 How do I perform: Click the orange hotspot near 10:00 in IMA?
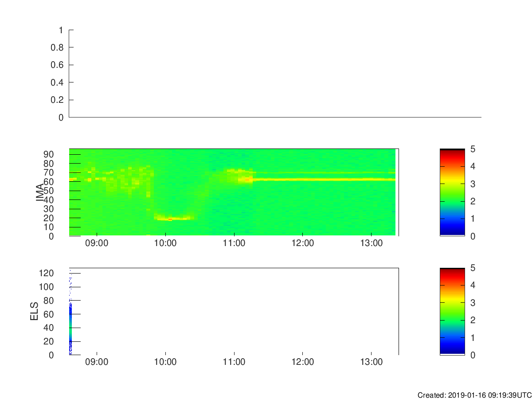point(170,219)
